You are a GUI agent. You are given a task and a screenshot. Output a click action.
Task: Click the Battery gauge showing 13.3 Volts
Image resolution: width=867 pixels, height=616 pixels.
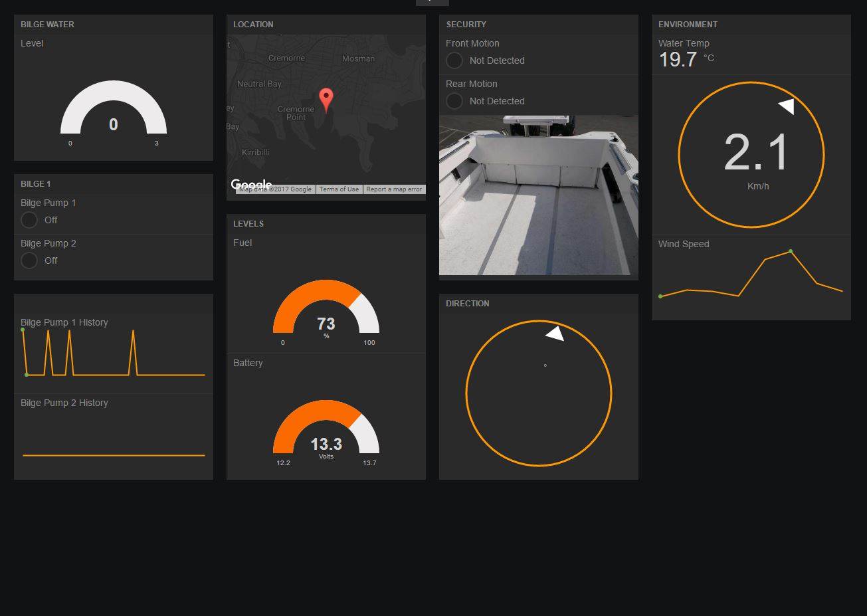point(326,429)
